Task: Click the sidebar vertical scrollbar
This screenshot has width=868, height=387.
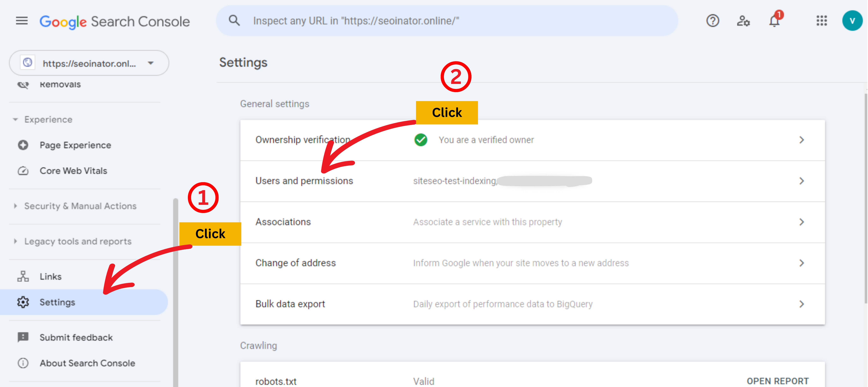Action: coord(175,292)
